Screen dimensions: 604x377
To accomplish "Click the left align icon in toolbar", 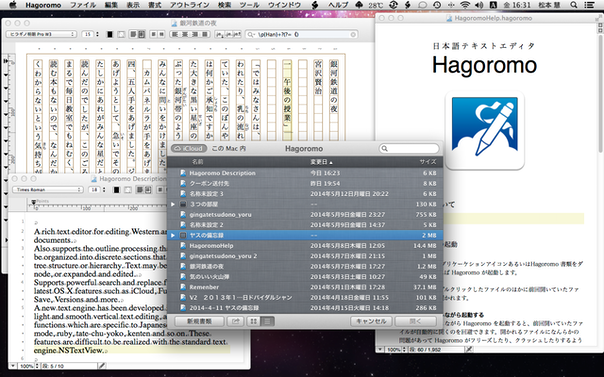I will click(175, 34).
